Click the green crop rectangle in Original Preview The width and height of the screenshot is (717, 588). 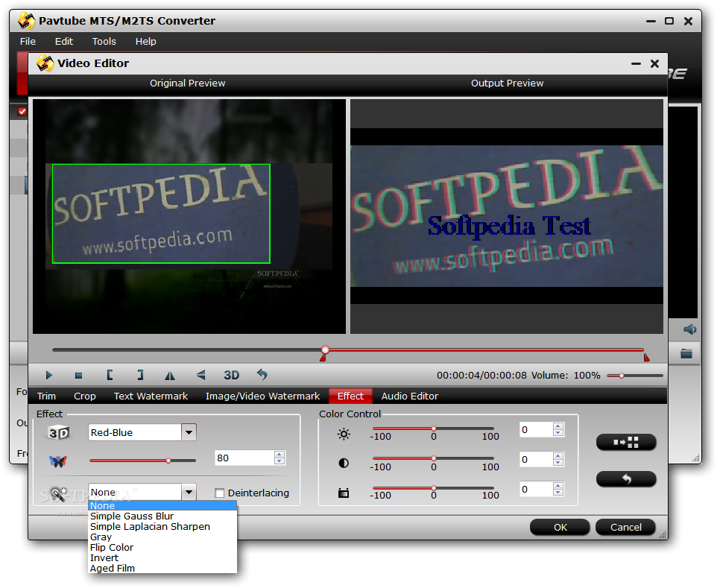161,214
